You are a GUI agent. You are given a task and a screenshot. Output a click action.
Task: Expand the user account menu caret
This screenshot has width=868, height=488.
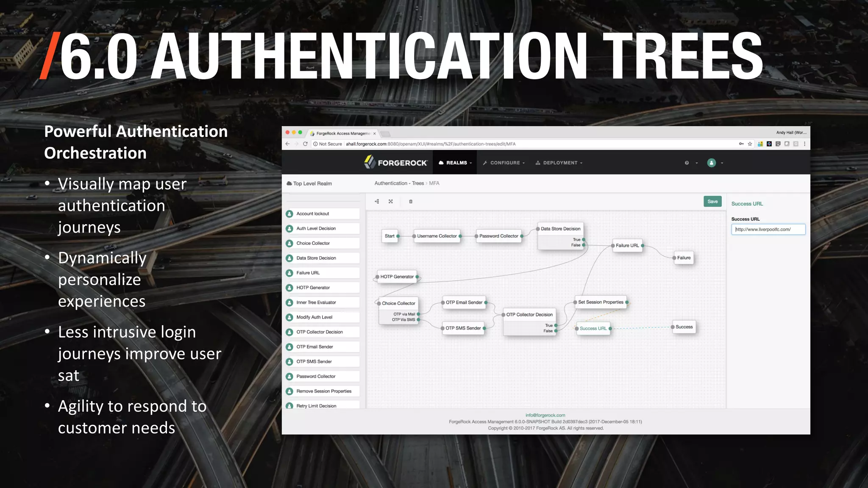point(722,163)
